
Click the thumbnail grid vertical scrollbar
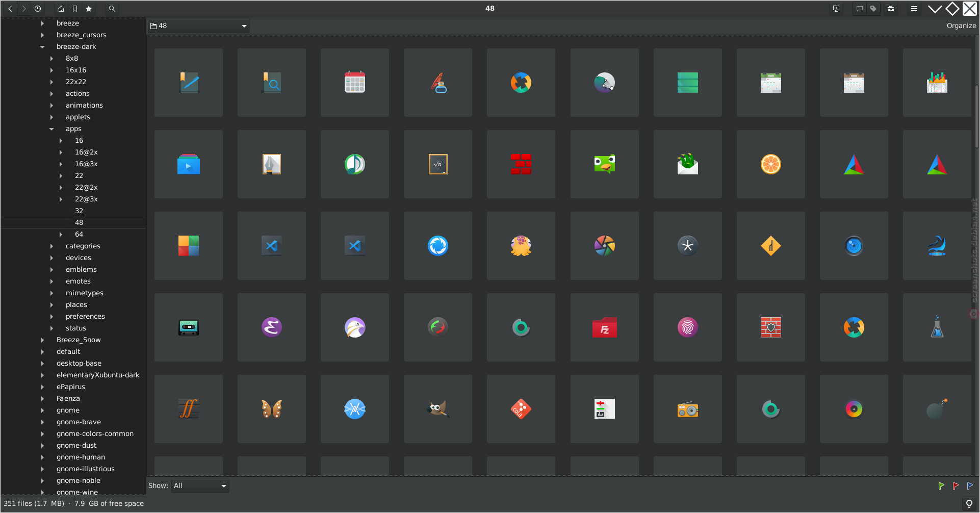click(x=976, y=117)
